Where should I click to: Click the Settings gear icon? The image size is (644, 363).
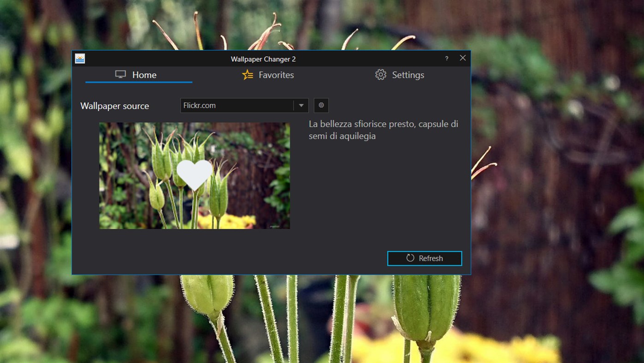coord(381,74)
